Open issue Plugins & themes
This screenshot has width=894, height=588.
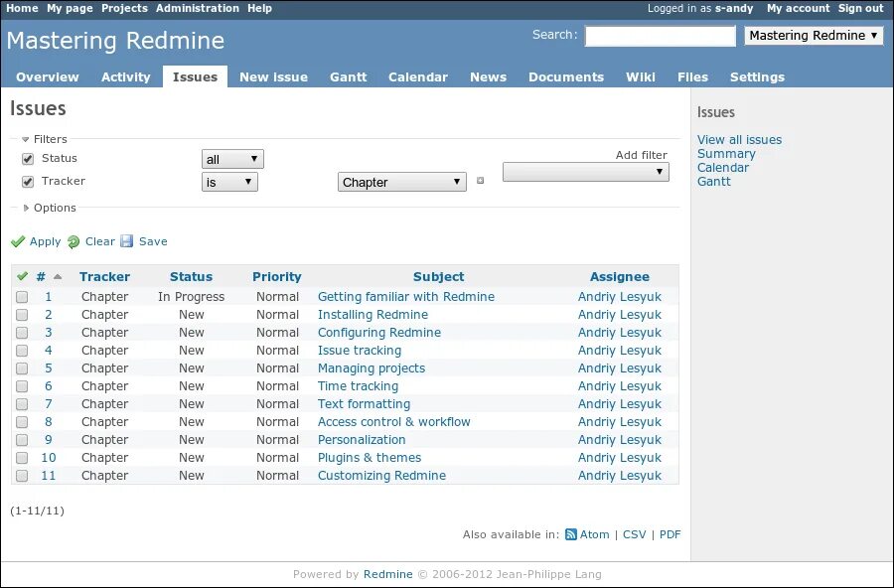(370, 458)
